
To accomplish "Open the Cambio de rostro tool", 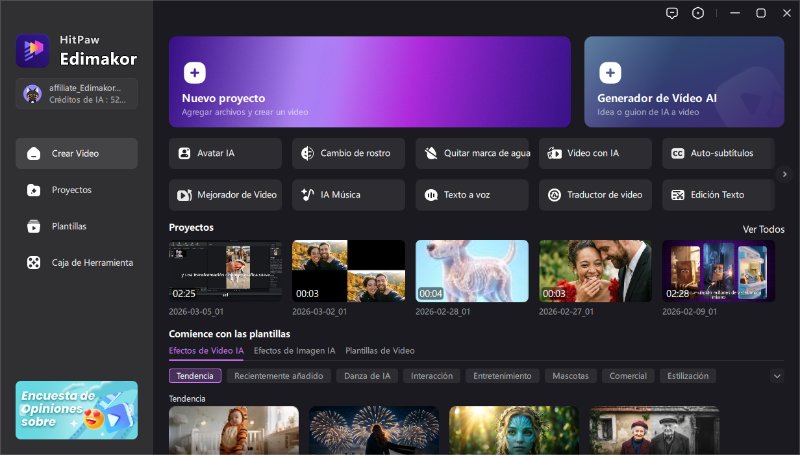I will [x=348, y=153].
